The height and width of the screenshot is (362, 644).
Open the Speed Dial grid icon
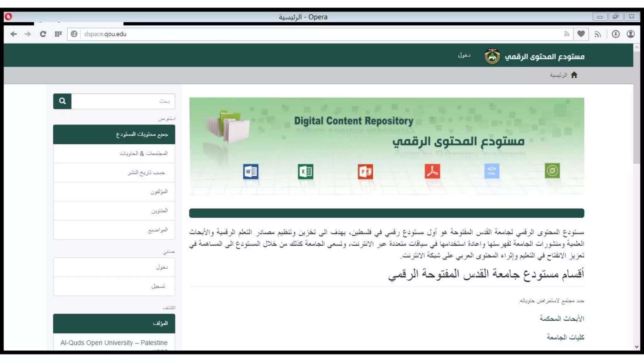(x=58, y=34)
